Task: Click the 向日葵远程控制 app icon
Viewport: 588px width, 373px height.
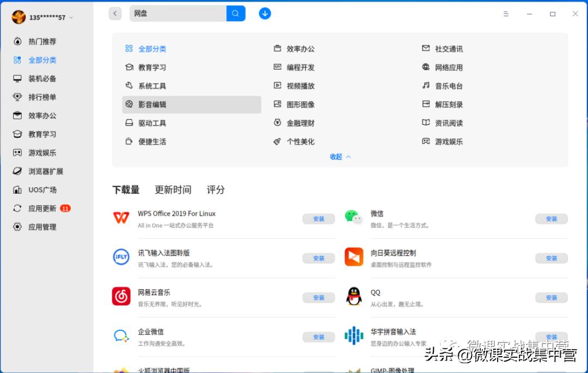Action: pos(354,258)
